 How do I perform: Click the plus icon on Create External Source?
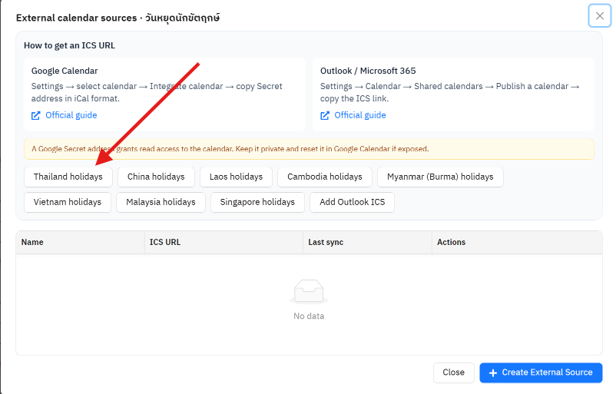point(493,373)
